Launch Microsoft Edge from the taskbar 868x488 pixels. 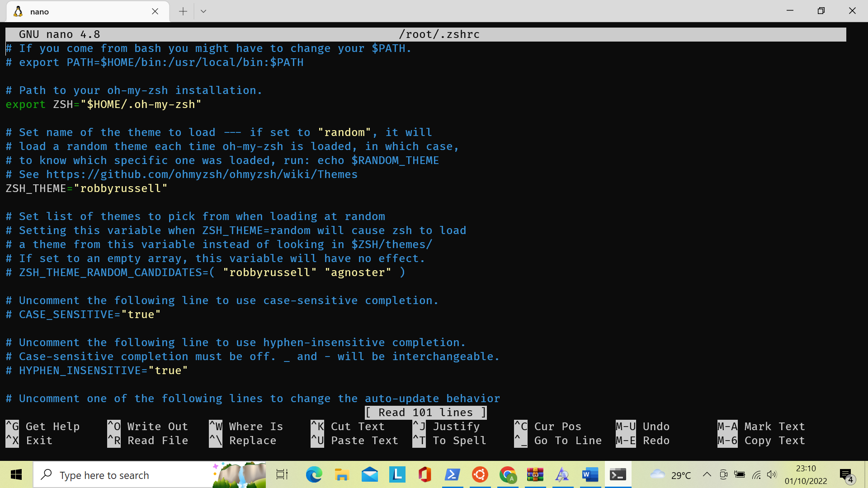tap(314, 475)
